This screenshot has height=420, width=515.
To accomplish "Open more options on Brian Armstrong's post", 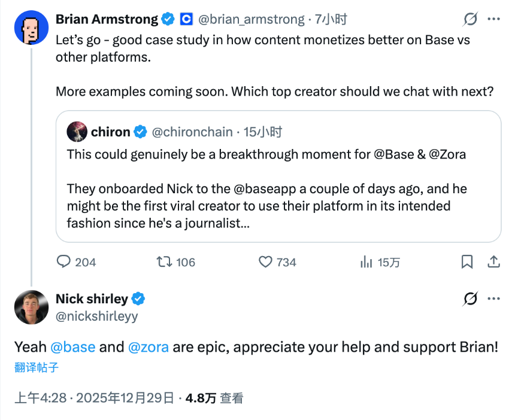I will [493, 19].
